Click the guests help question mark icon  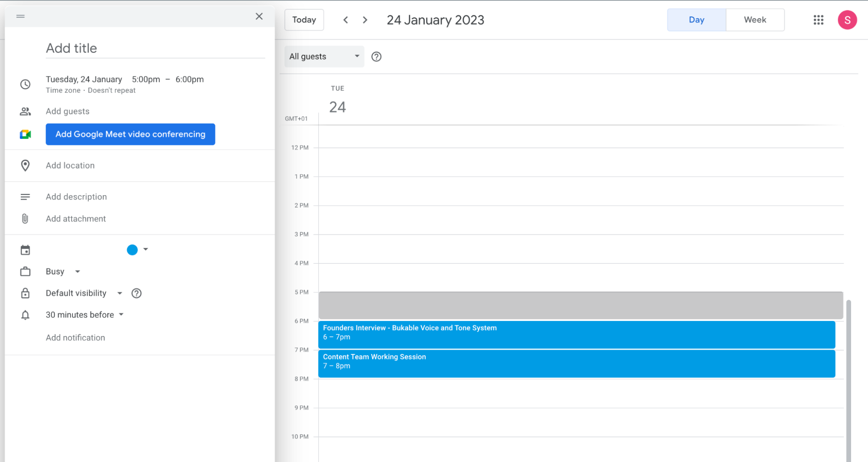click(376, 57)
